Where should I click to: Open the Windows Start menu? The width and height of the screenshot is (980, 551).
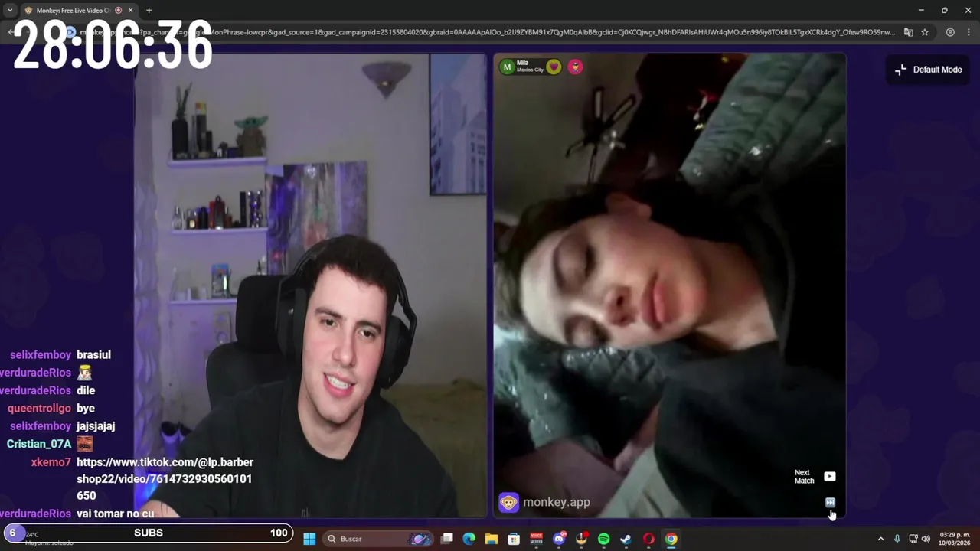pyautogui.click(x=309, y=539)
